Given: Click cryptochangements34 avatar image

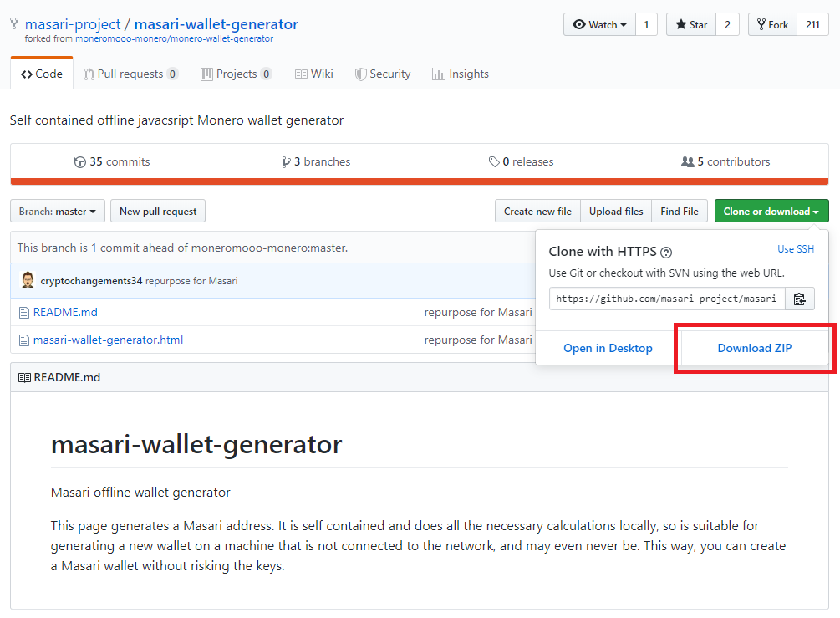Looking at the screenshot, I should 28,280.
